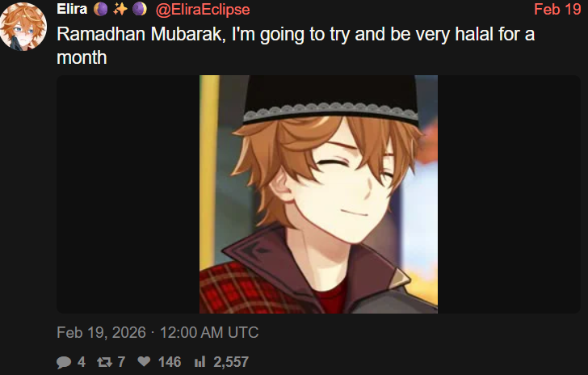
Task: Open the attached anime character image
Action: pyautogui.click(x=318, y=194)
